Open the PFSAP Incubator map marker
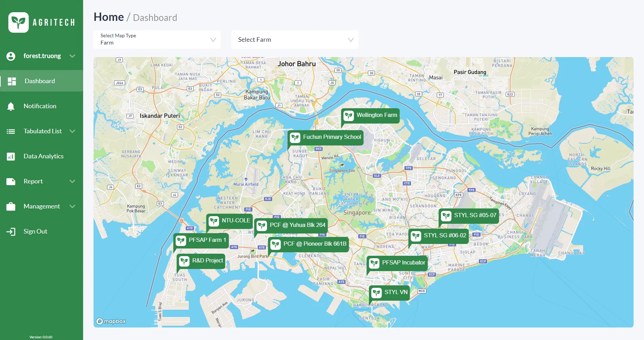This screenshot has width=644, height=340. click(397, 263)
